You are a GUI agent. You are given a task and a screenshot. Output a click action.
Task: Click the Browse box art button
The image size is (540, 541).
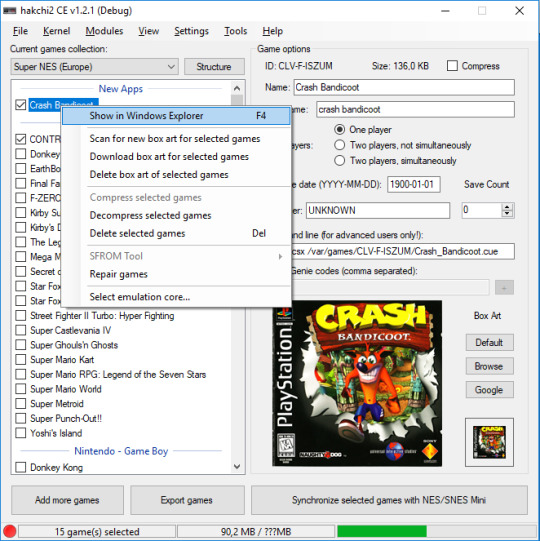point(489,366)
